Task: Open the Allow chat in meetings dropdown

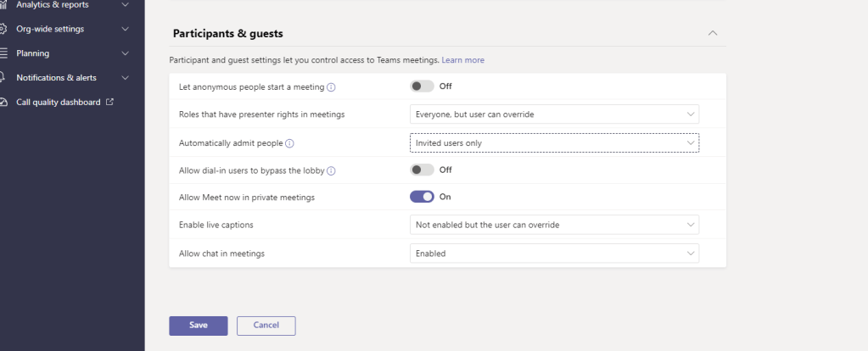Action: [554, 253]
